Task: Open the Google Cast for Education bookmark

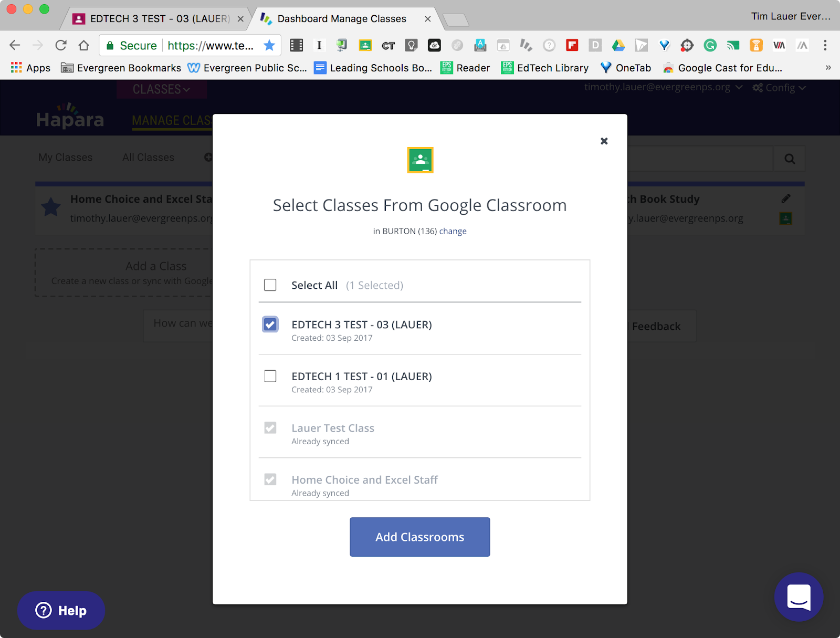Action: pos(722,68)
